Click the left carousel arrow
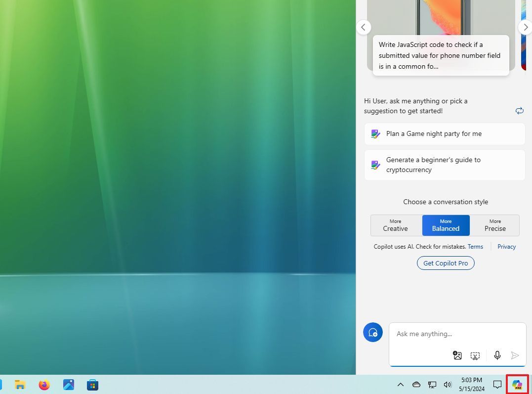Screen dimensions: 532x394 pyautogui.click(x=364, y=27)
